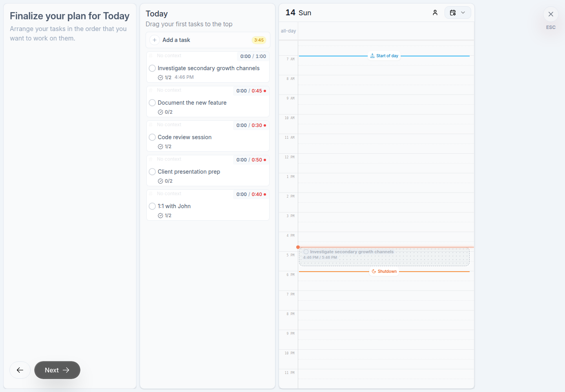Open subtasks 1/2 of Code review session
Image resolution: width=565 pixels, height=392 pixels.
pos(165,147)
